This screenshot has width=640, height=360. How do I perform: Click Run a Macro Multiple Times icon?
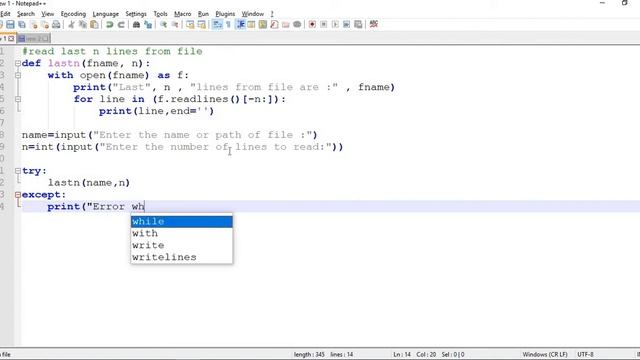point(347,24)
